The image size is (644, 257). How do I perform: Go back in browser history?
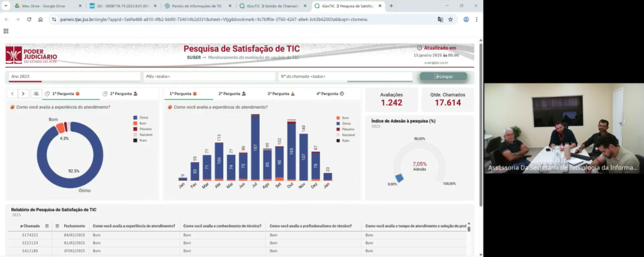pyautogui.click(x=6, y=20)
